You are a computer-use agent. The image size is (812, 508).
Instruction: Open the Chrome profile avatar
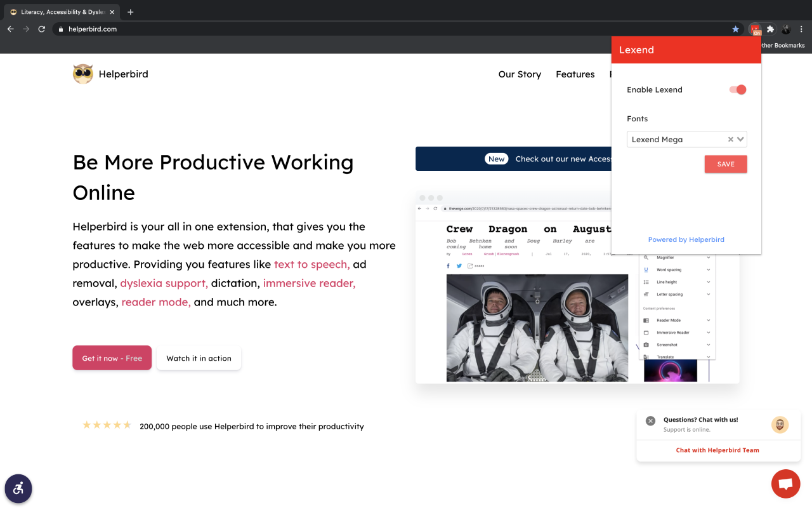tap(786, 29)
